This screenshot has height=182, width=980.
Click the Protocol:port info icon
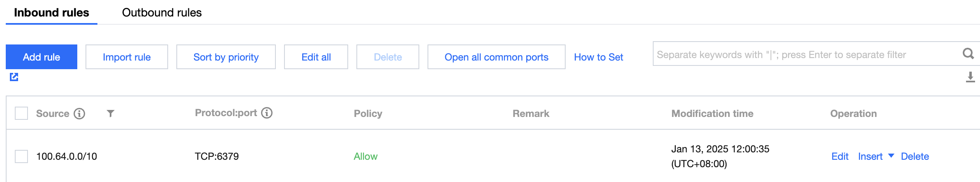tap(267, 113)
